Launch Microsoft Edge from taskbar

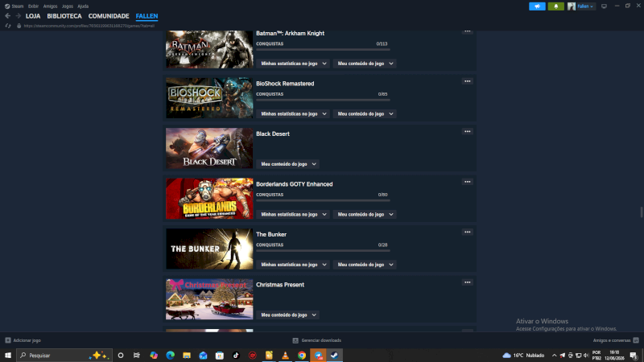(170, 356)
